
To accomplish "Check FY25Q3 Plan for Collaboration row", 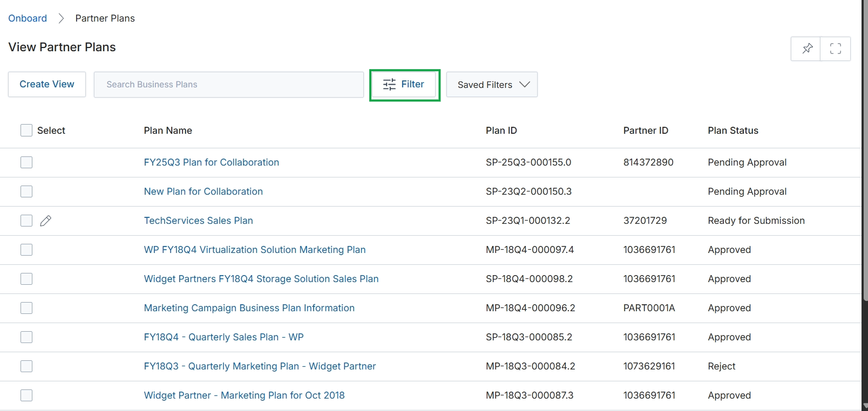I will (x=26, y=162).
